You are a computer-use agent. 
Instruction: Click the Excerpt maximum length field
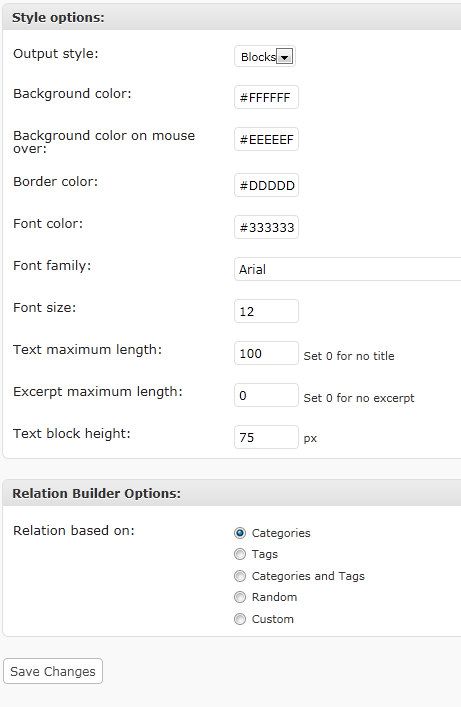tap(266, 395)
